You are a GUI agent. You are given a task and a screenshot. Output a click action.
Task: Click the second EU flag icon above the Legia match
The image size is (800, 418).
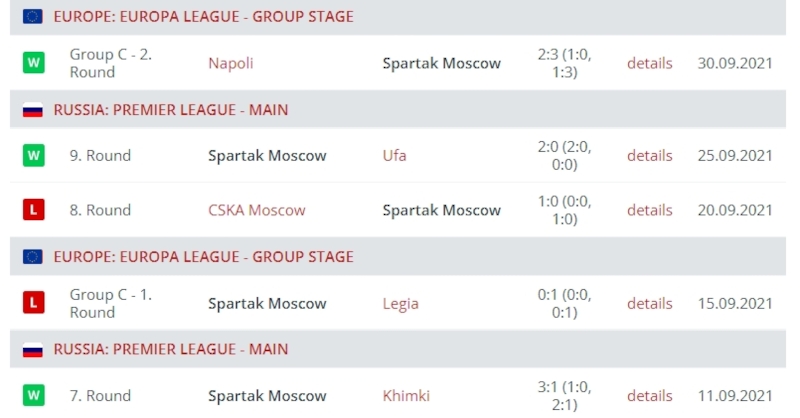pyautogui.click(x=33, y=257)
